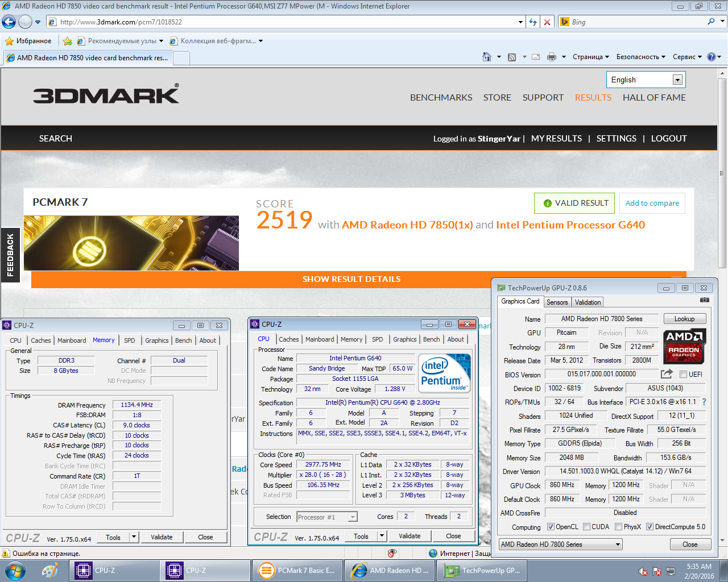
Task: Click the Bing search magnifier icon
Action: click(711, 22)
